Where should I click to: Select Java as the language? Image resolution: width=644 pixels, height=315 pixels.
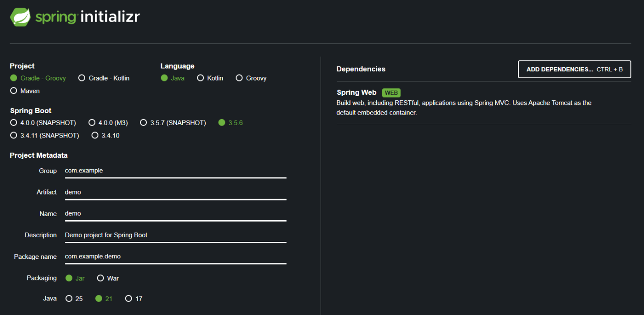point(172,78)
